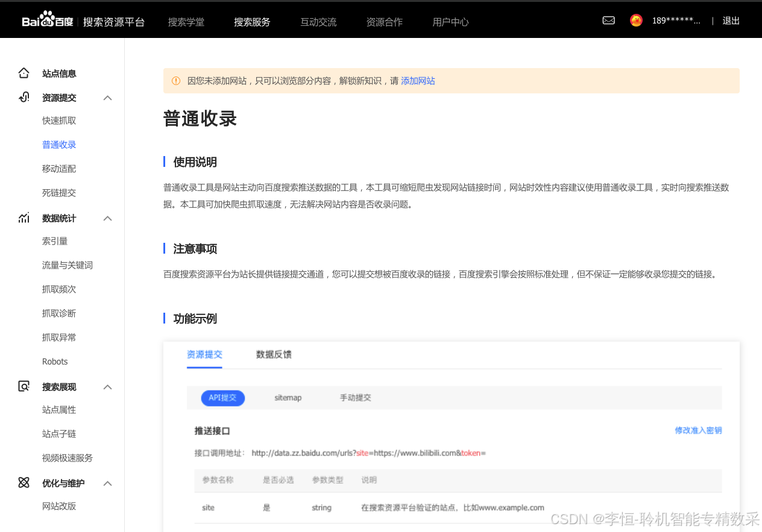Click the user avatar icon
Viewport: 762px width, 532px height.
tap(636, 20)
